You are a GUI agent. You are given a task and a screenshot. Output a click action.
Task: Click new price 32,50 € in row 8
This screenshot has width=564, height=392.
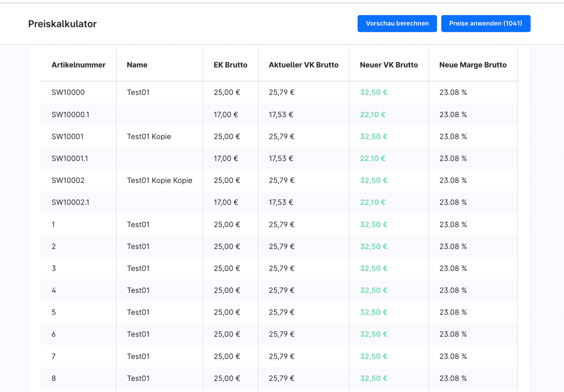374,378
